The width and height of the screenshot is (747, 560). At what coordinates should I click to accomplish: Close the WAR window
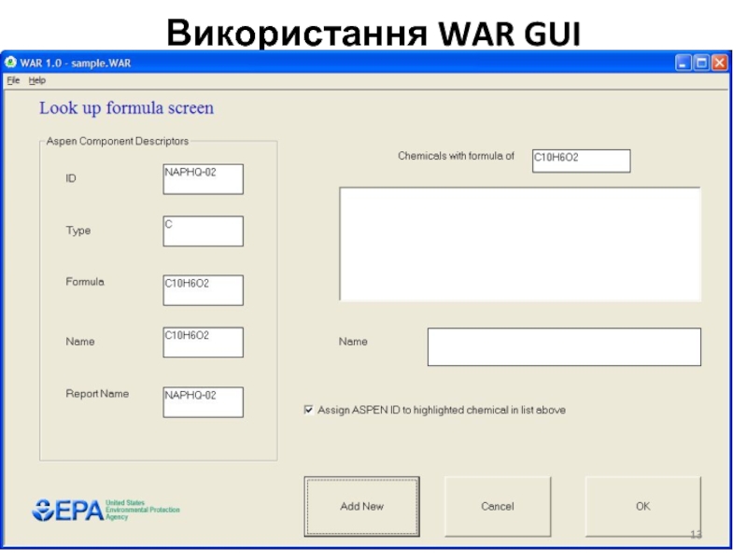(x=720, y=63)
